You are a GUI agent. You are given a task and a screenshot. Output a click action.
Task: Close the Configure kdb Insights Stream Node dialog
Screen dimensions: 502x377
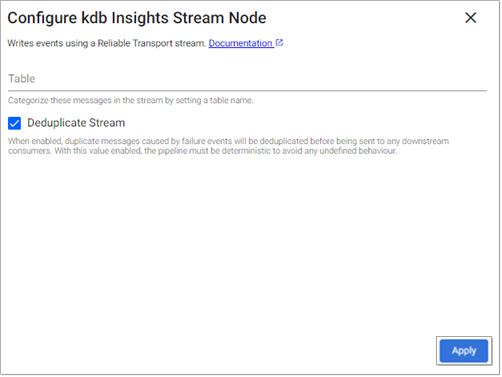tap(471, 18)
